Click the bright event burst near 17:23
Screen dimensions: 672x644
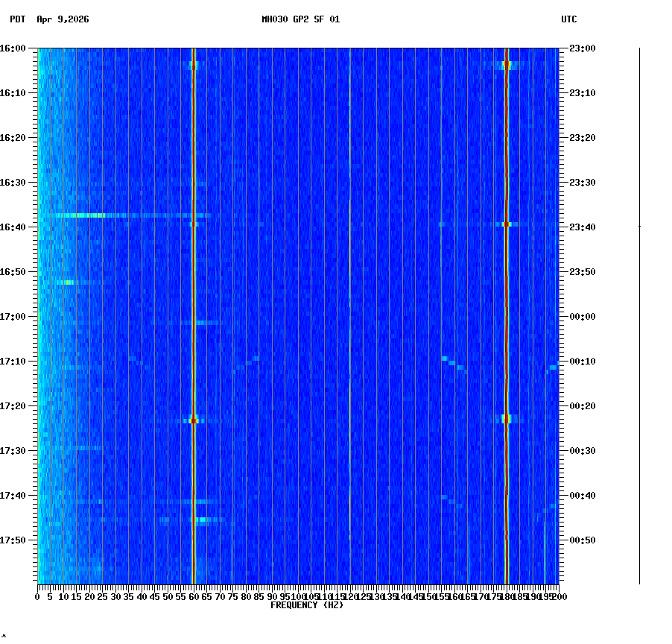194,421
